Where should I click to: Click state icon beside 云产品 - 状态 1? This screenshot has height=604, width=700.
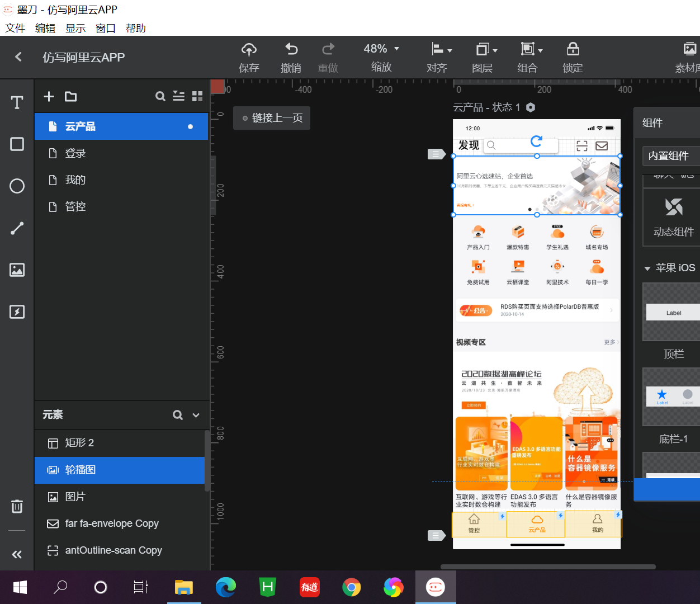pyautogui.click(x=531, y=107)
